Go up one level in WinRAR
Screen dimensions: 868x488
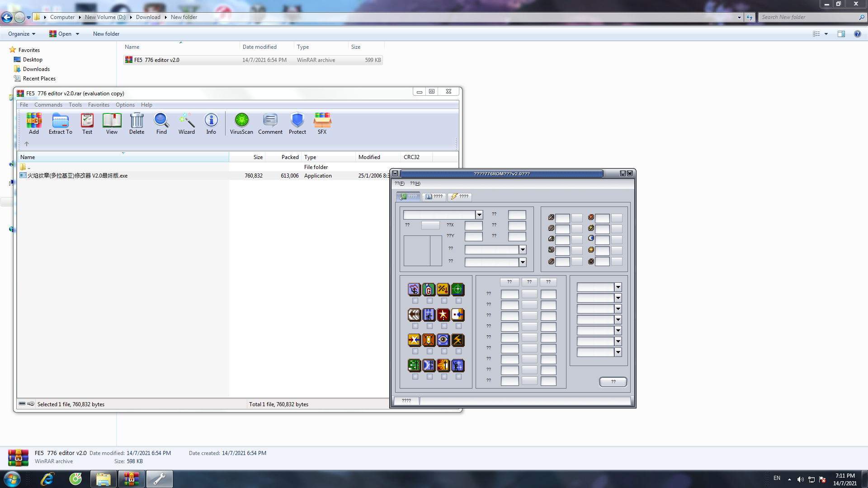click(x=27, y=144)
